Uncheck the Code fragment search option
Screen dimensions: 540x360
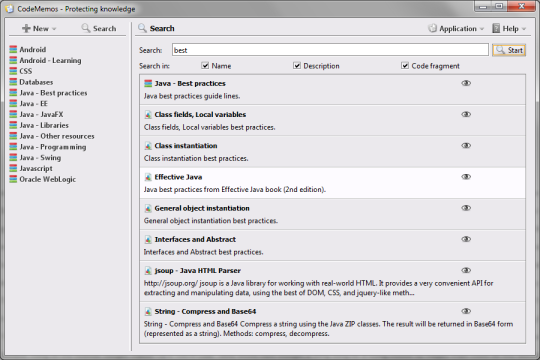tap(405, 65)
